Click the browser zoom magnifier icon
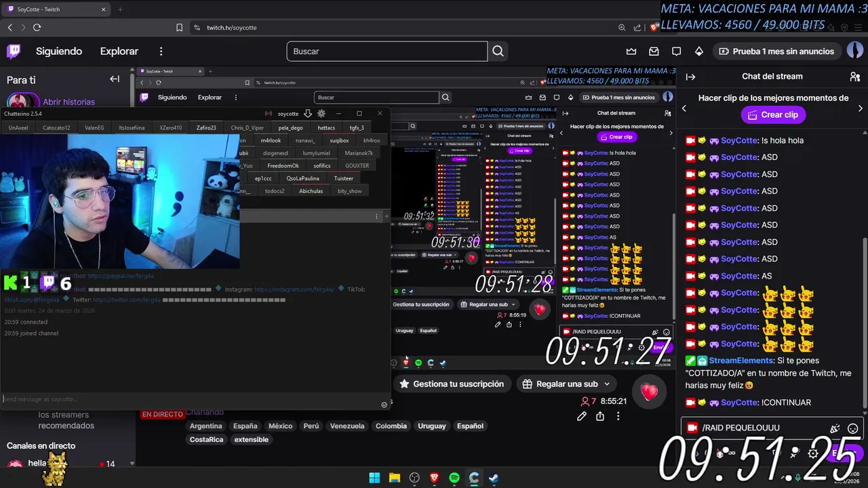868x488 pixels. (622, 27)
